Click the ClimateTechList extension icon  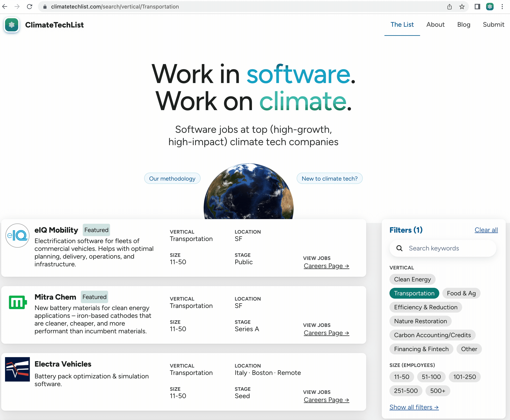[490, 7]
